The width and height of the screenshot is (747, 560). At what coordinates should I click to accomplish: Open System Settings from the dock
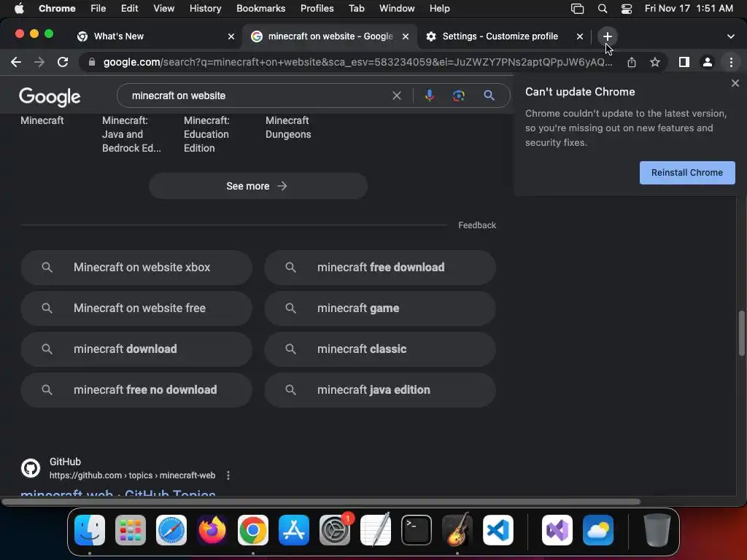coord(334,530)
